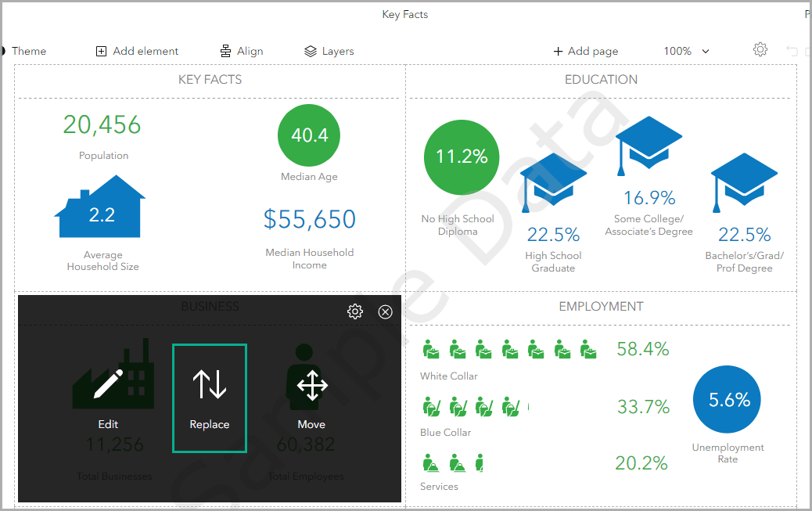Image resolution: width=812 pixels, height=511 pixels.
Task: Add a new page
Action: (586, 51)
